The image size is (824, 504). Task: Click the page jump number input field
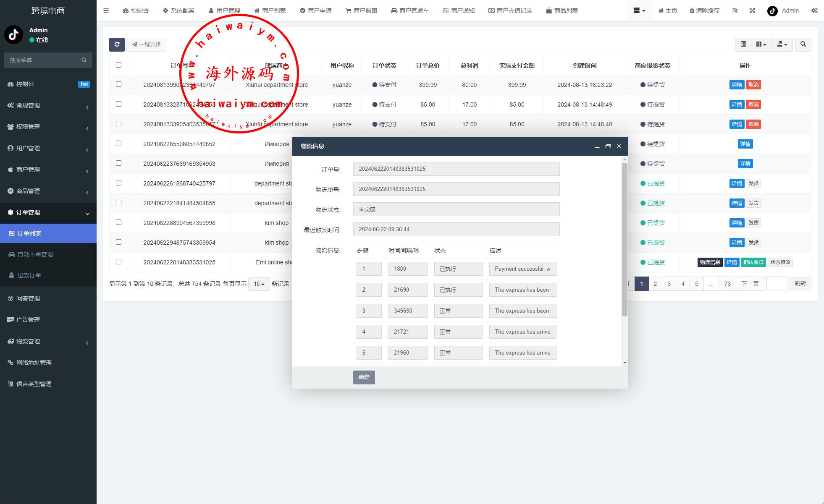[777, 284]
